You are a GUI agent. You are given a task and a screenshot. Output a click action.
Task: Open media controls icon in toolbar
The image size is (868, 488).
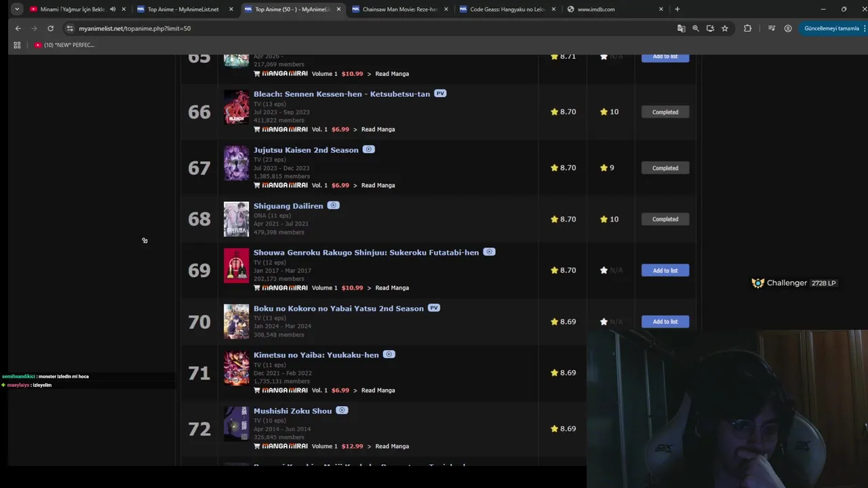coord(772,28)
